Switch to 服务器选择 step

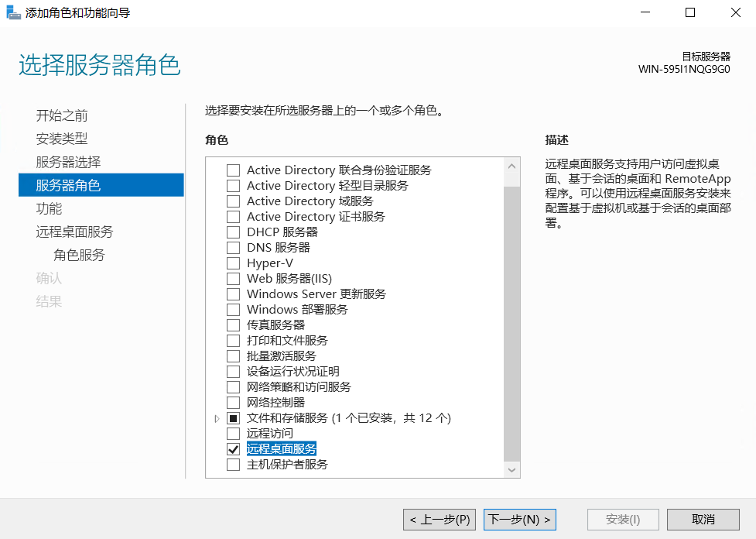68,162
